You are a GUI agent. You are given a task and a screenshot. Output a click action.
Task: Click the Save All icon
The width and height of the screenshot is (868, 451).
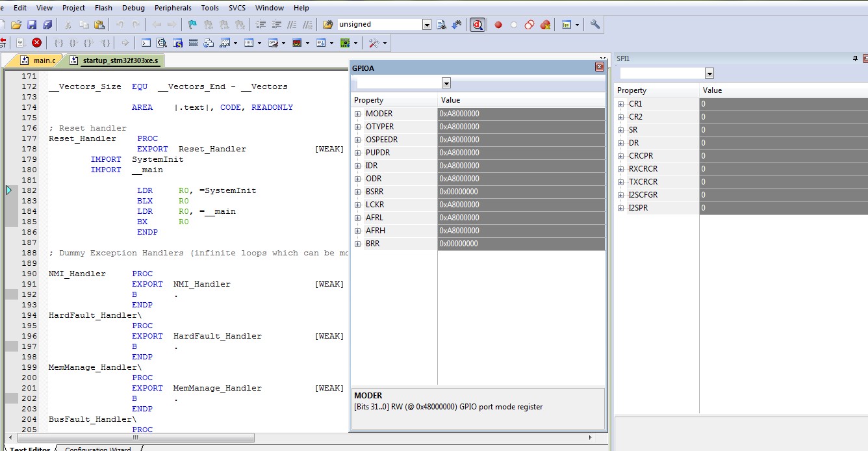[47, 25]
